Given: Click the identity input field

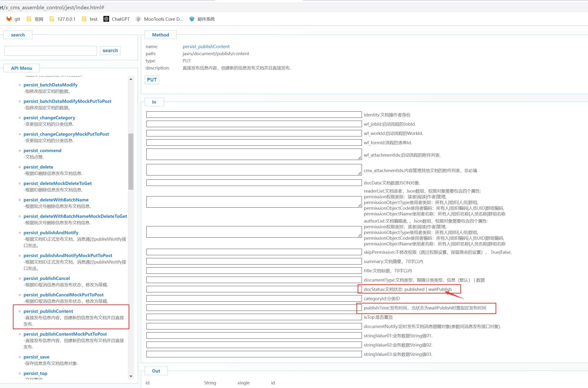Looking at the screenshot, I should tap(254, 114).
